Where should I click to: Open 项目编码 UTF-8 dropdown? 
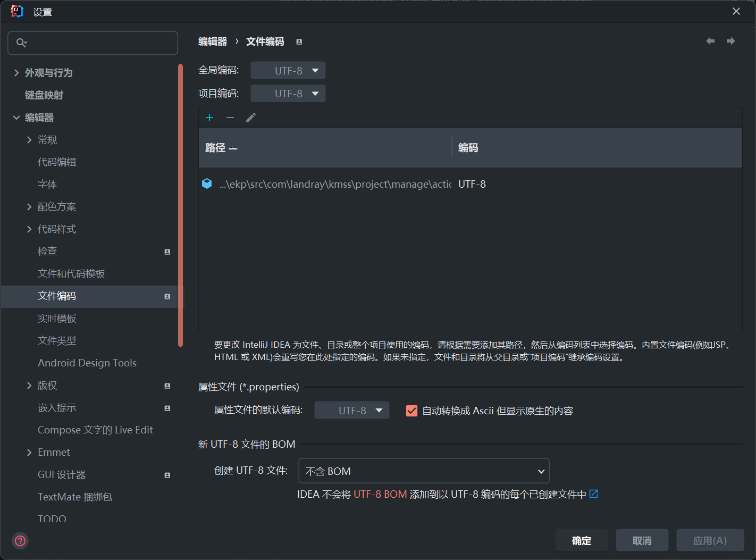coord(288,94)
